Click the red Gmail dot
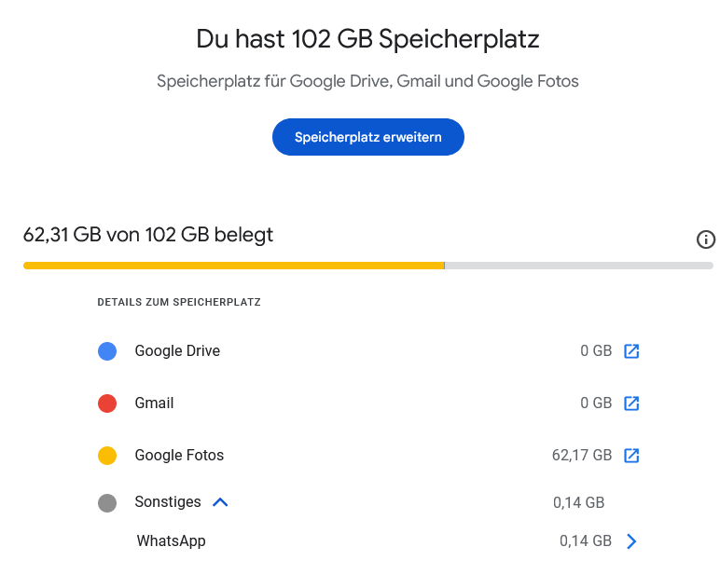This screenshot has width=720, height=588. click(x=107, y=403)
